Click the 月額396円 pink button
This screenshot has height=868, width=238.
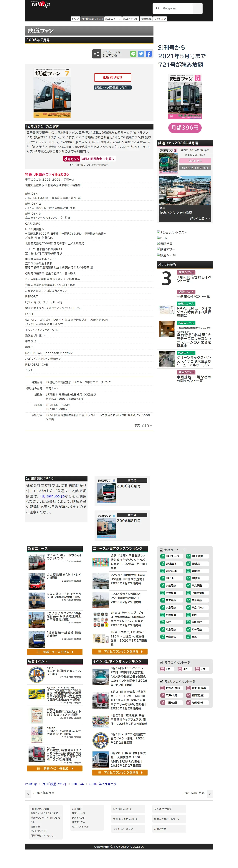pyautogui.click(x=185, y=128)
